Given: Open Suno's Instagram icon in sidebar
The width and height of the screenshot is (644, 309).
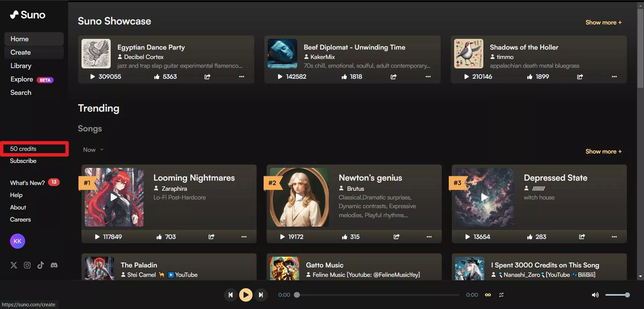Looking at the screenshot, I should pos(27,265).
